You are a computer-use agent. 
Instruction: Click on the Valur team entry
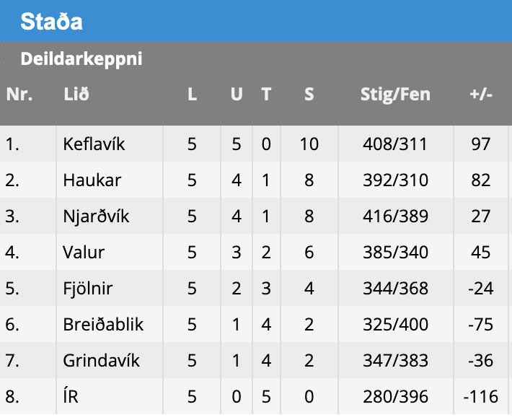click(84, 252)
